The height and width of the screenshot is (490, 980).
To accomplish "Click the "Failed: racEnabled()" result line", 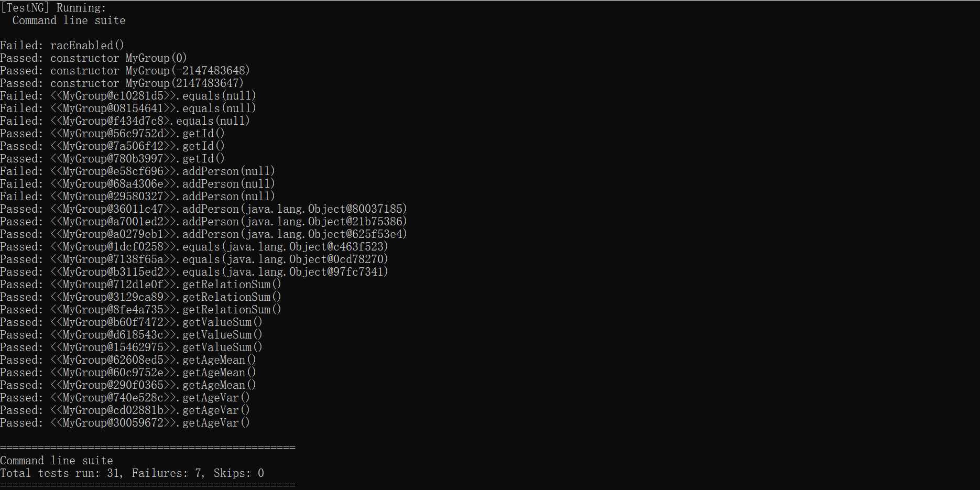I will tap(62, 46).
